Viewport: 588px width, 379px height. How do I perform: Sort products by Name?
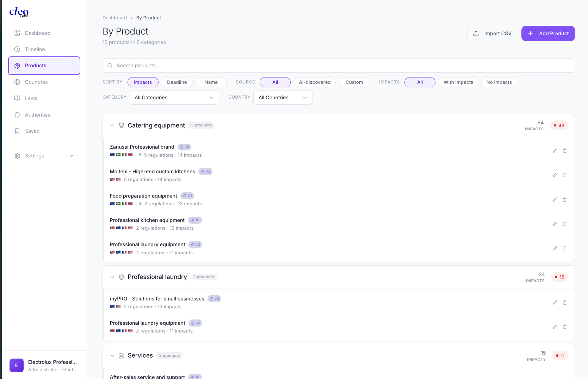coord(211,82)
